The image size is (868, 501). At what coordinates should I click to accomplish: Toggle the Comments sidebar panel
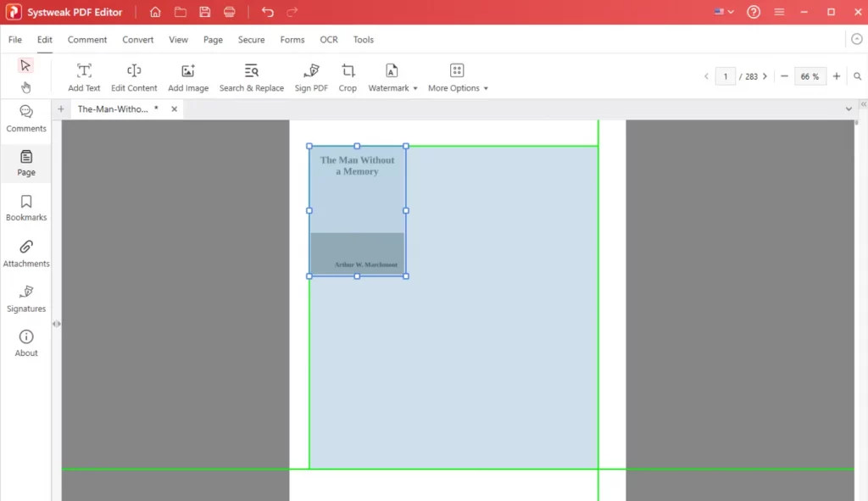click(x=26, y=119)
